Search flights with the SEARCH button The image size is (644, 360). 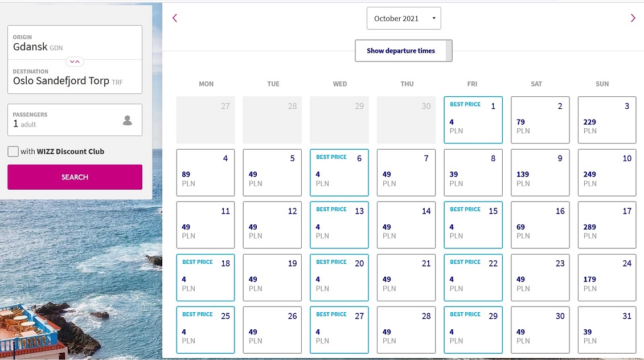pos(75,177)
